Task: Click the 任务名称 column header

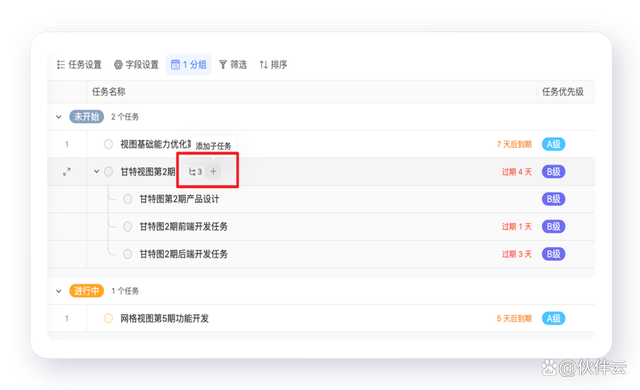Action: 109,92
